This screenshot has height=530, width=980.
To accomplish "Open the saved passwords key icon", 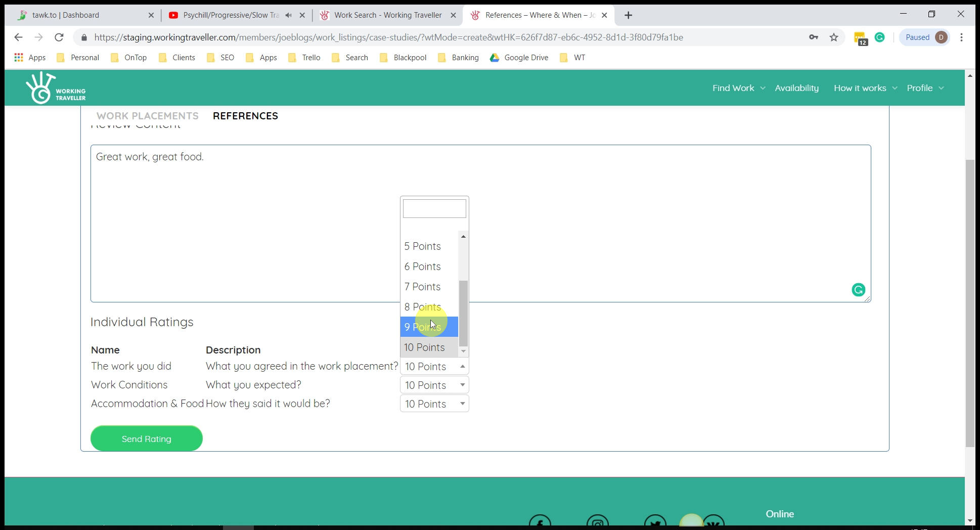I will [813, 37].
